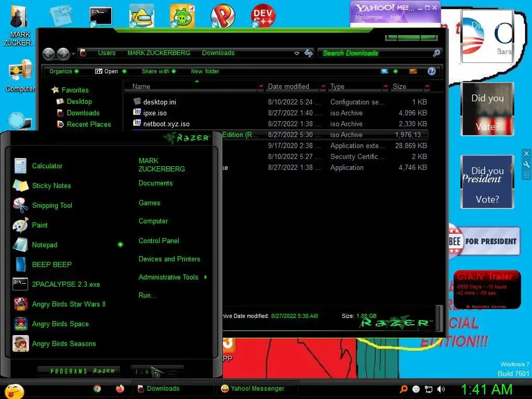Click the magnifier icon in system tray
The width and height of the screenshot is (532, 399).
coord(403,389)
